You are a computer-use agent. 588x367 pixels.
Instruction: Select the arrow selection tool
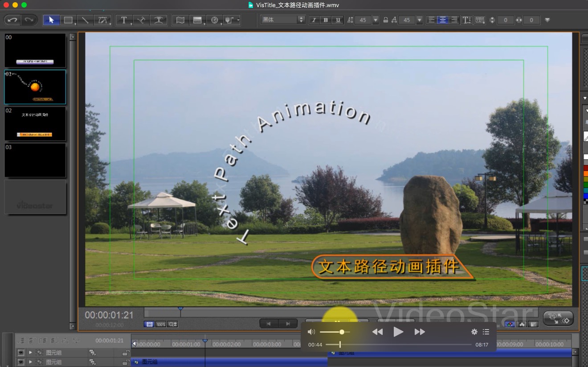pos(51,20)
